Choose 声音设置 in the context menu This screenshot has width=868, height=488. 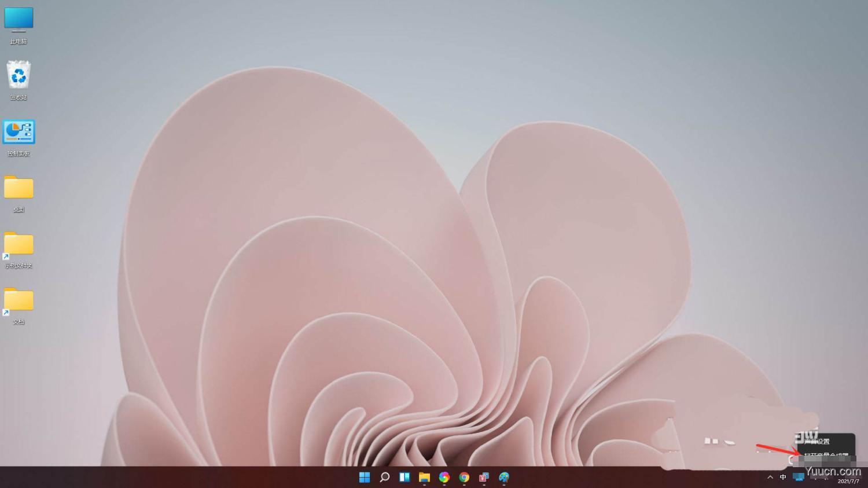pos(816,442)
